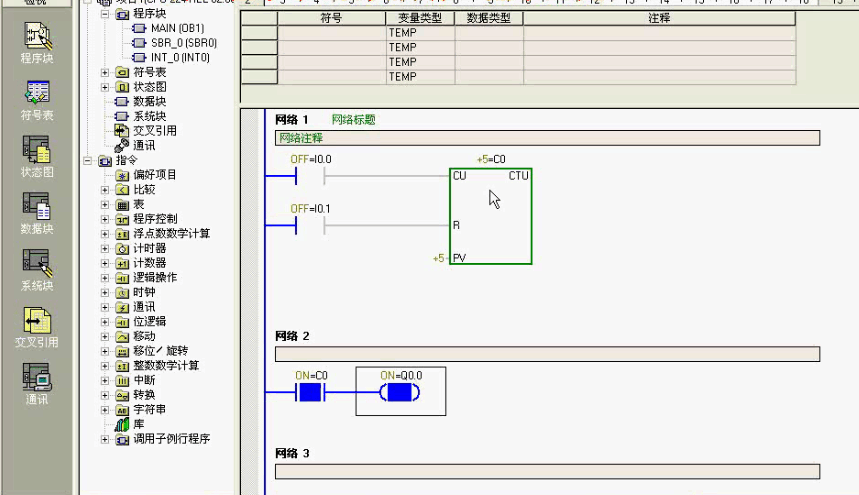Click the 位逻辑 folder icon
The height and width of the screenshot is (495, 859).
(x=122, y=322)
